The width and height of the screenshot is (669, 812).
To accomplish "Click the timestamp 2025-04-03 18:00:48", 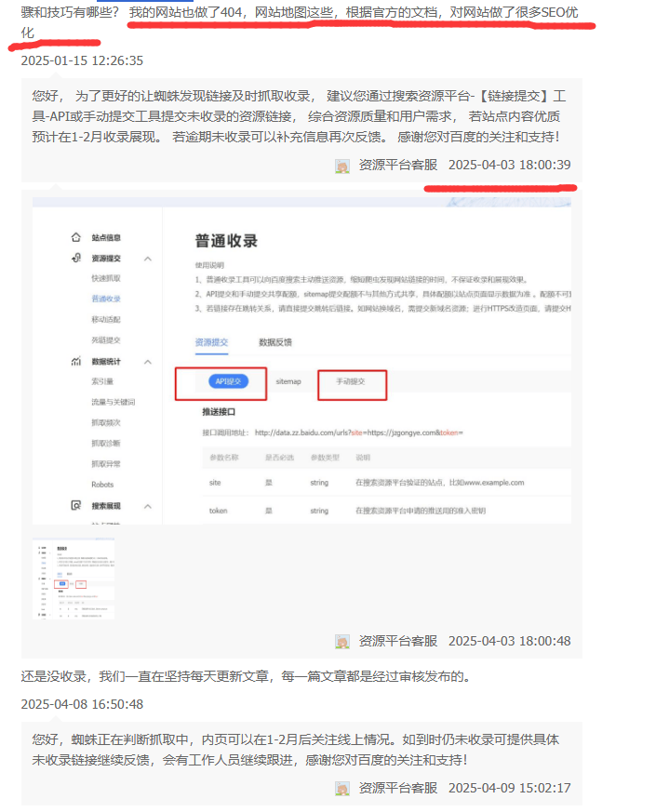I will click(509, 641).
